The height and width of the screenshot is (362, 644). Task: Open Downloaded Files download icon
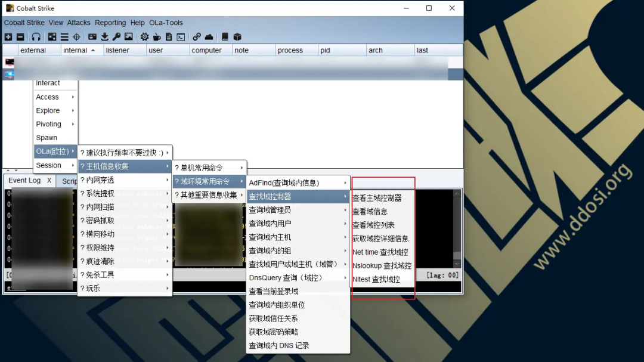point(105,37)
